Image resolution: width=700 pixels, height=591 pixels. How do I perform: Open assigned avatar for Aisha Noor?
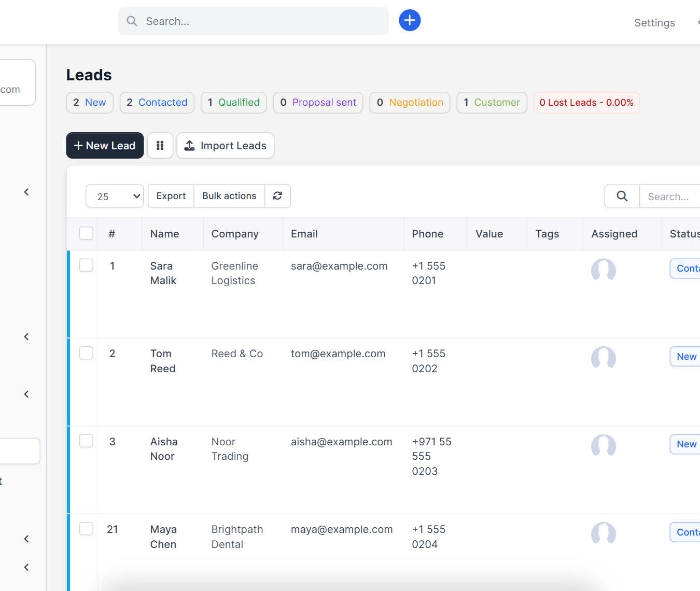pyautogui.click(x=604, y=446)
